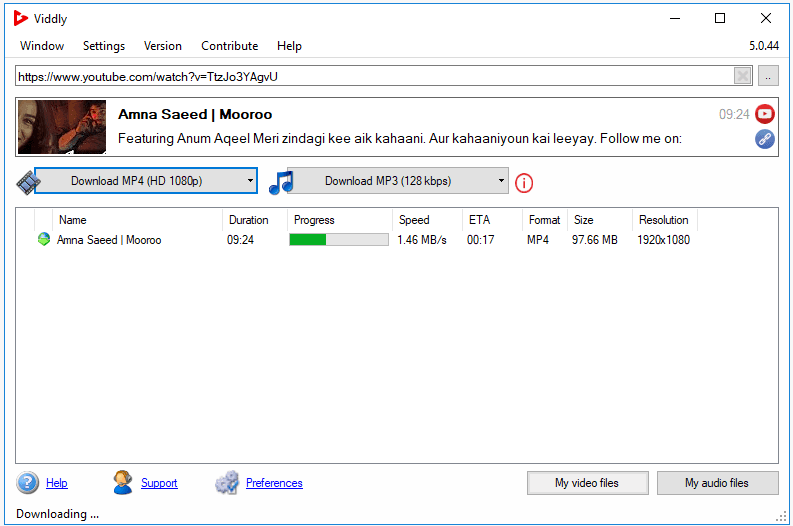The width and height of the screenshot is (793, 526).
Task: Click the Preferences gears icon
Action: [227, 483]
